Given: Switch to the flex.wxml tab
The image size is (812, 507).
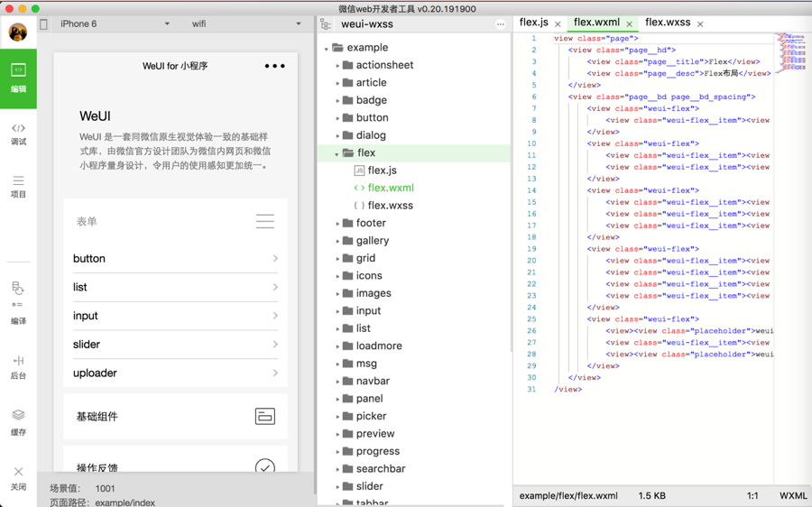Looking at the screenshot, I should pos(596,23).
